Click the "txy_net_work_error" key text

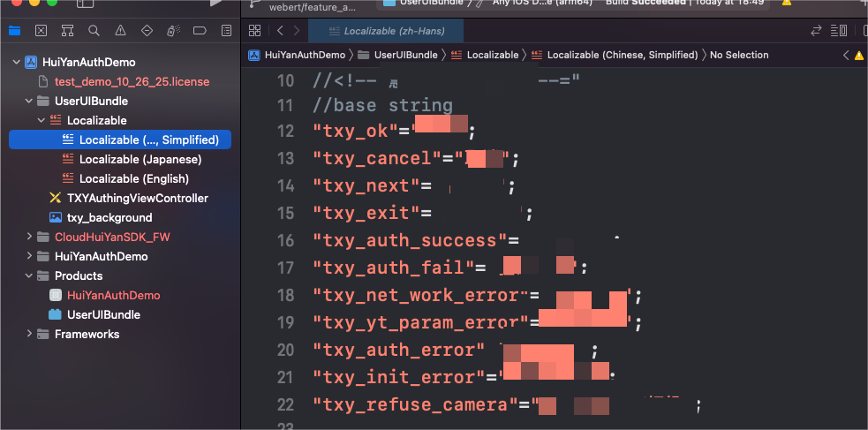pos(420,295)
